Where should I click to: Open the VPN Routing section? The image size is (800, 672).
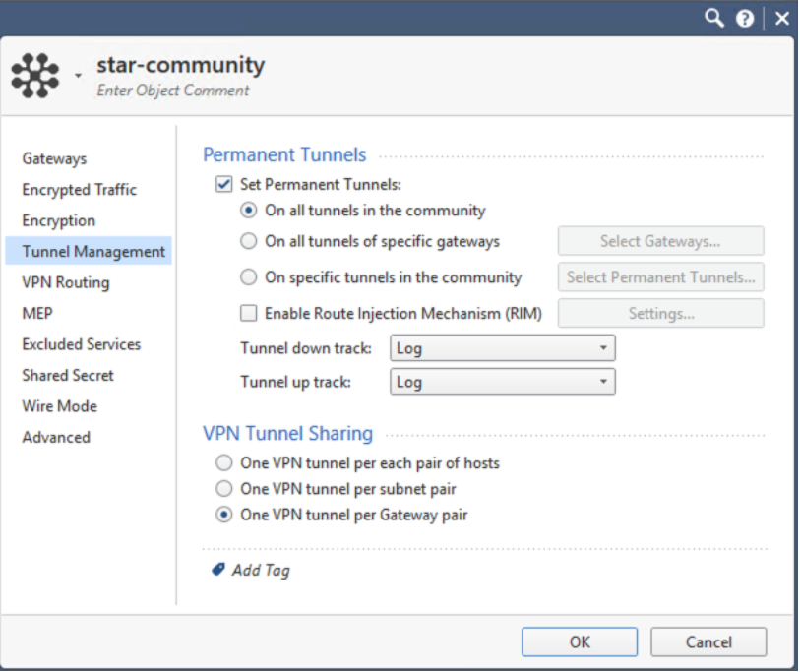click(66, 282)
